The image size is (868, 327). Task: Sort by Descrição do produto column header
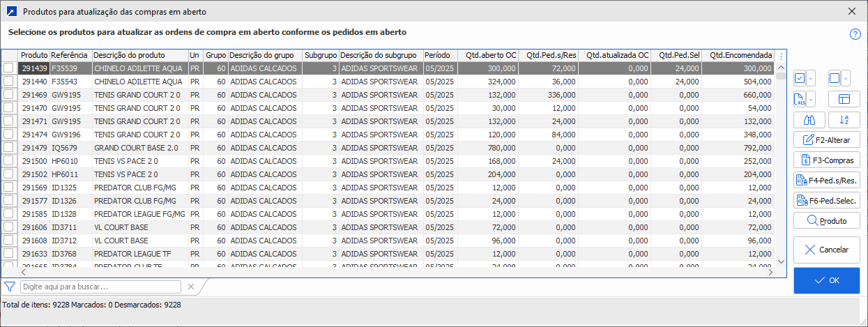pos(139,55)
